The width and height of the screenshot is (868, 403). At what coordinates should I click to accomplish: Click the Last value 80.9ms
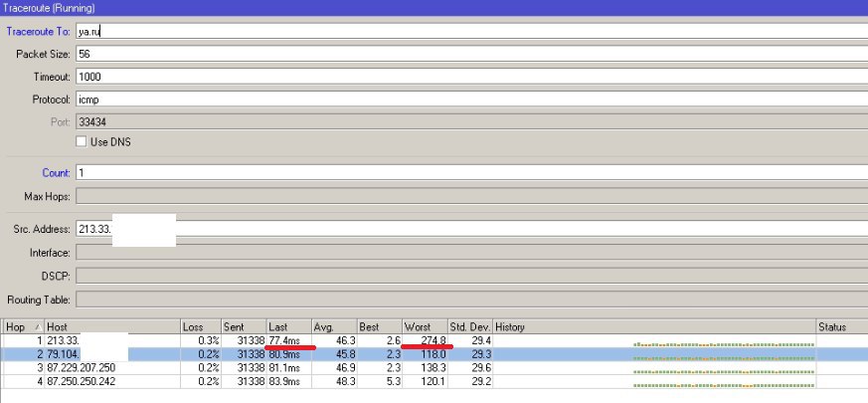(x=284, y=353)
